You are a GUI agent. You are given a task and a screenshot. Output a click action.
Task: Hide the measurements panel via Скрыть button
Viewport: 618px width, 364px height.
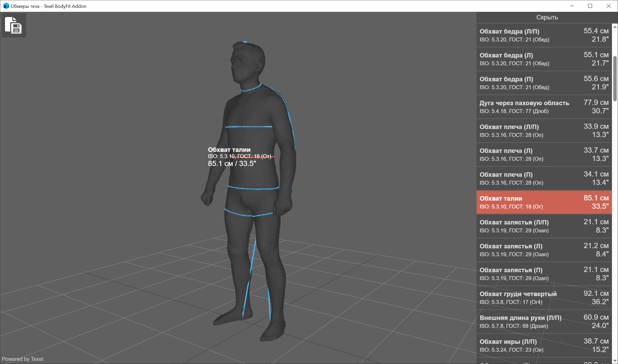[x=547, y=17]
